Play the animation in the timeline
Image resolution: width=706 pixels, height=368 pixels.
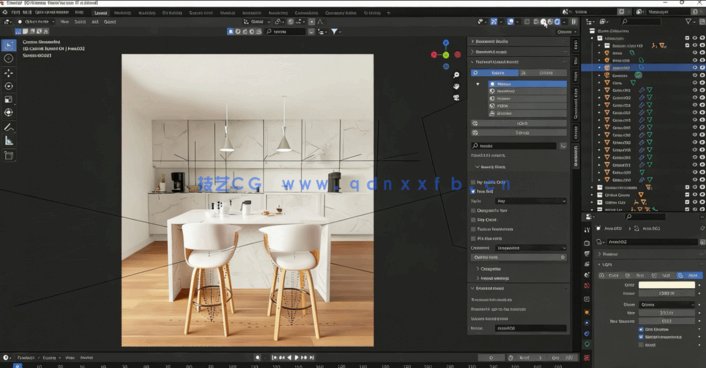pos(296,358)
